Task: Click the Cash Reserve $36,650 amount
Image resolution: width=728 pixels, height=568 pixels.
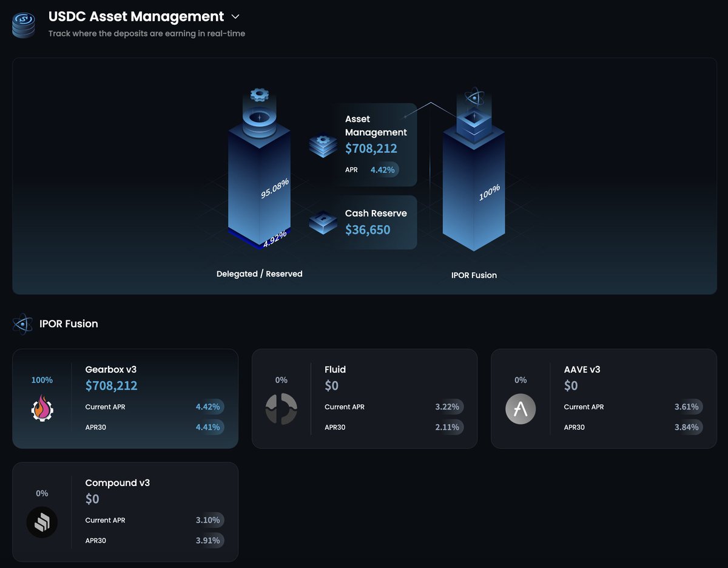Action: click(368, 229)
